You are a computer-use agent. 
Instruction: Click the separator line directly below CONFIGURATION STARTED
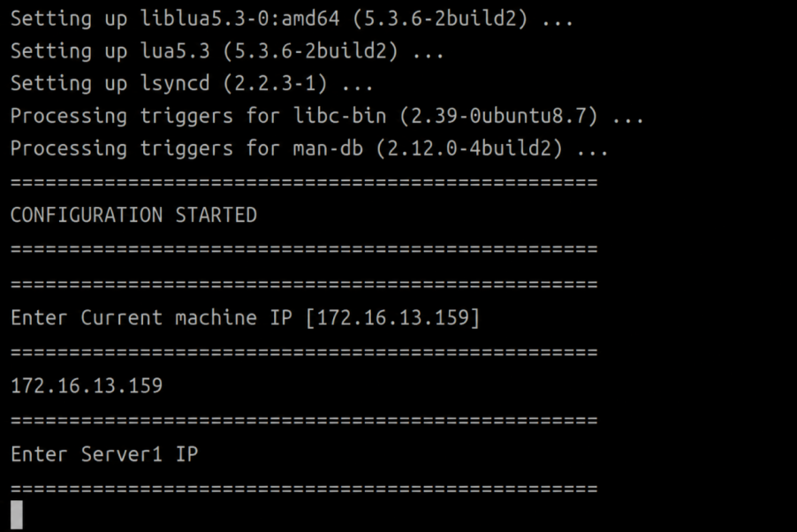pos(304,249)
